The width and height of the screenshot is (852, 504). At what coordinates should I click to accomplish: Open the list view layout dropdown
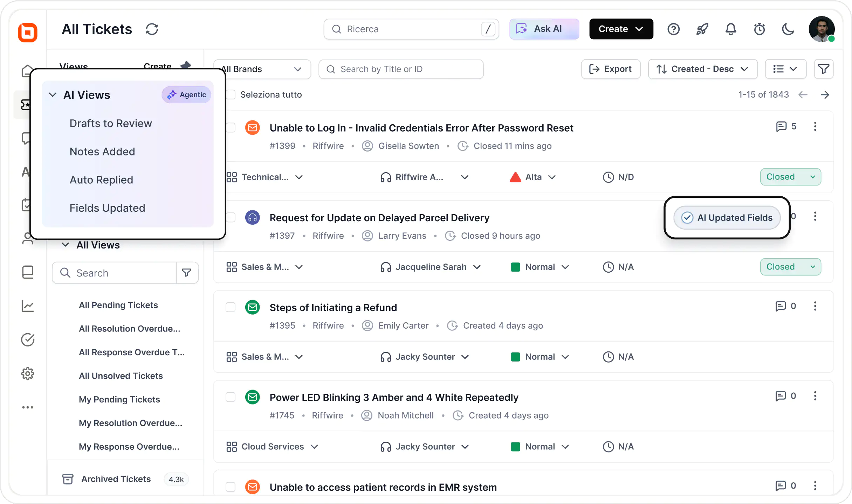point(785,69)
